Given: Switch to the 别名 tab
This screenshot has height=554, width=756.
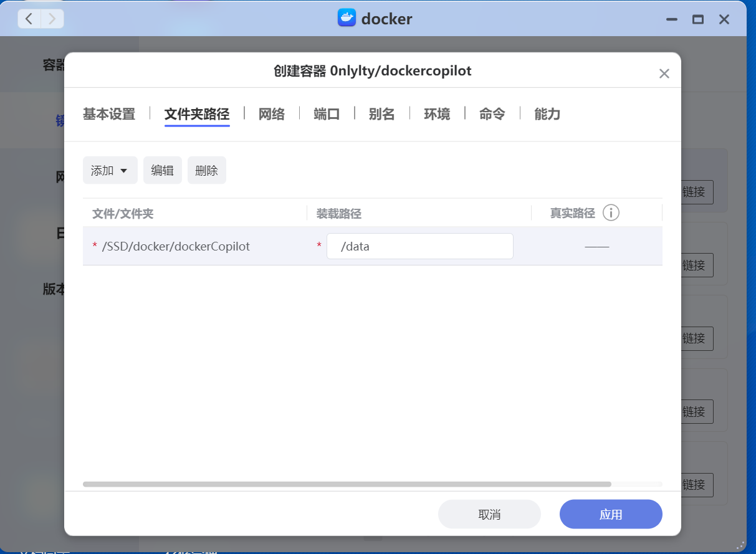Looking at the screenshot, I should point(381,114).
